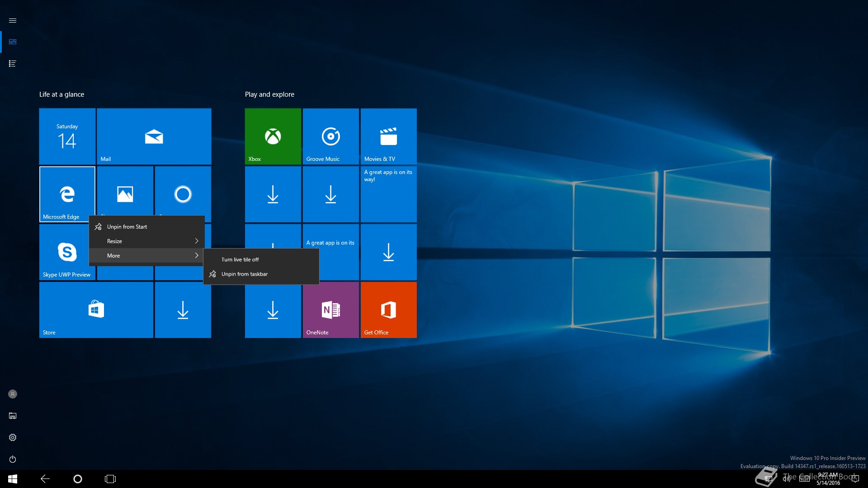This screenshot has width=868, height=488.
Task: Launch the Skype UWP Preview tile
Action: 64,252
